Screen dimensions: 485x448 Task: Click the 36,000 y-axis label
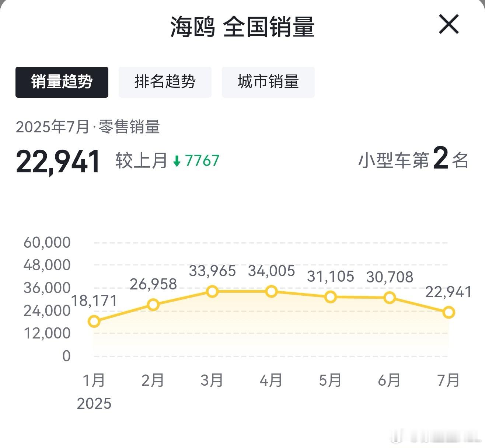coord(47,288)
